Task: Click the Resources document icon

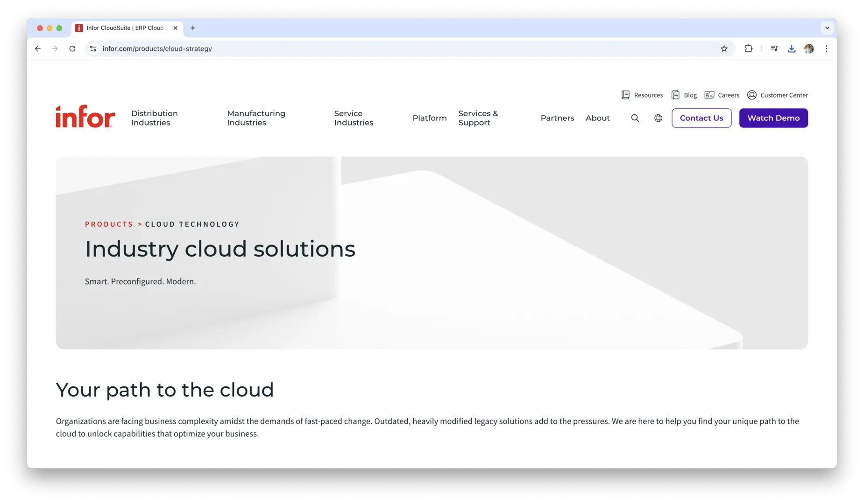Action: pos(625,95)
